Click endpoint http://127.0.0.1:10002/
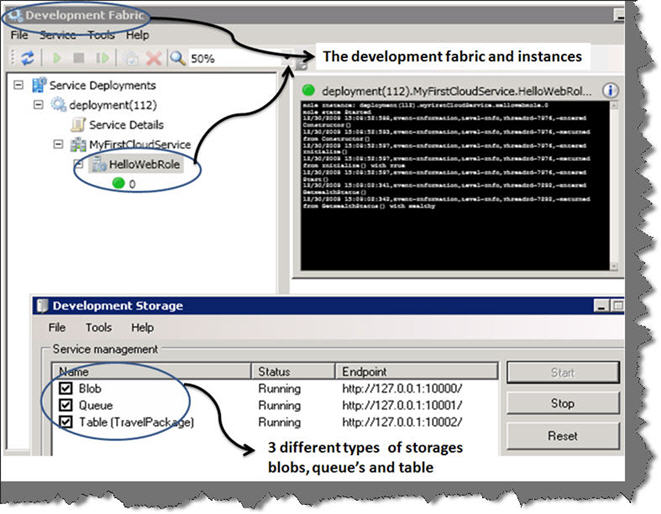Image resolution: width=661 pixels, height=514 pixels. 402,422
